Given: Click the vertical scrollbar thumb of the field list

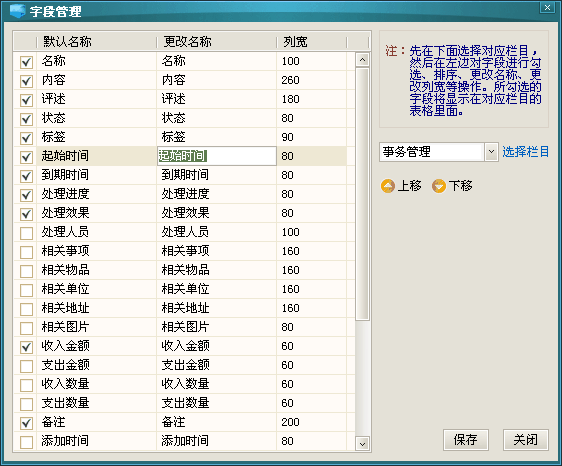Looking at the screenshot, I should (362, 194).
